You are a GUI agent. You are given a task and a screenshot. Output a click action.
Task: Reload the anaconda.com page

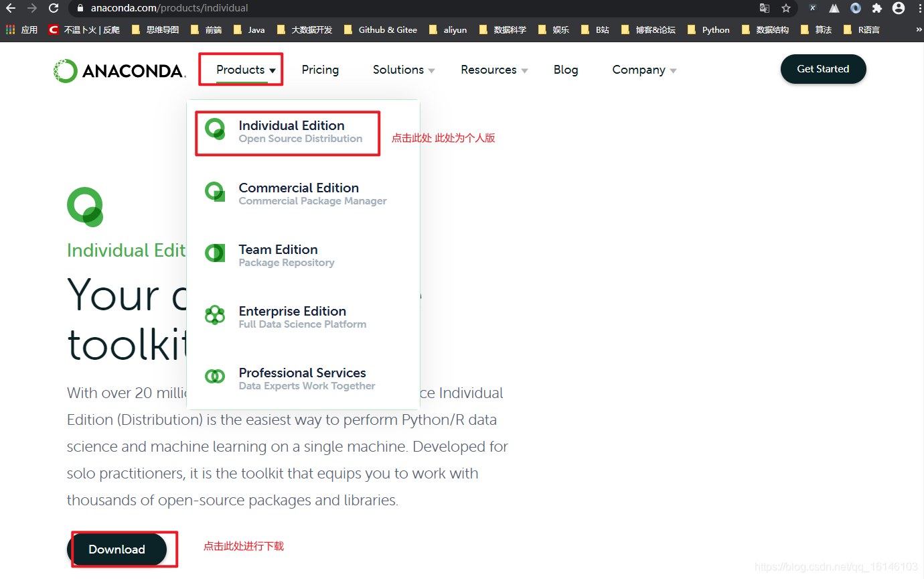pos(54,8)
